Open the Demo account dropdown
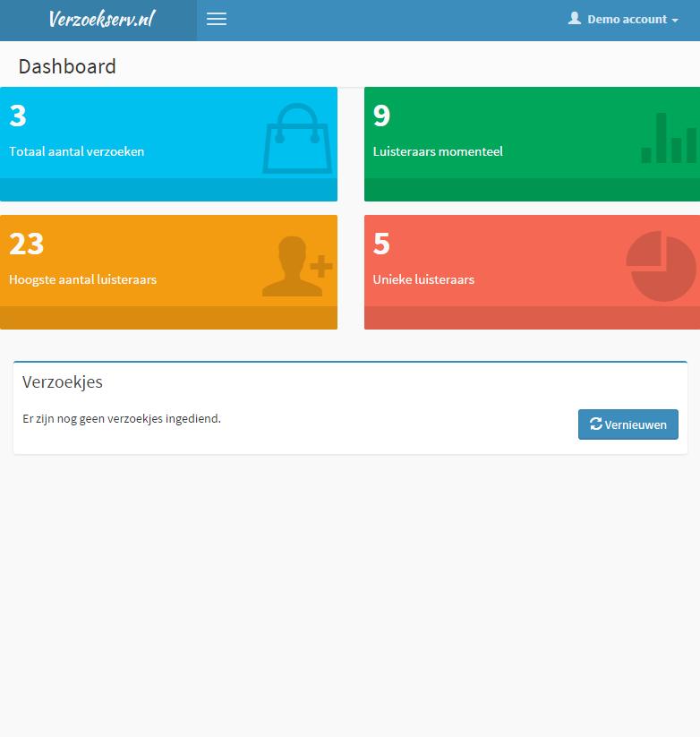 623,20
